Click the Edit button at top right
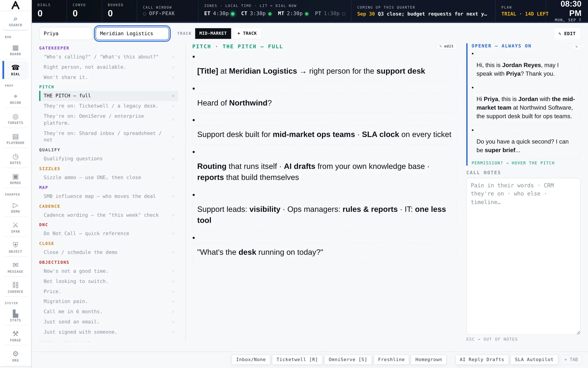588x368 pixels. [567, 34]
